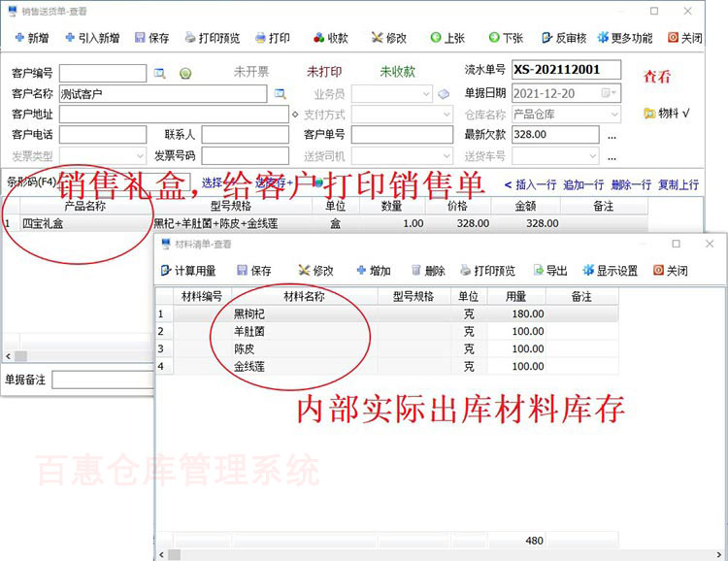Click 新增 in sales delivery toolbar
728x561 pixels.
pos(32,38)
